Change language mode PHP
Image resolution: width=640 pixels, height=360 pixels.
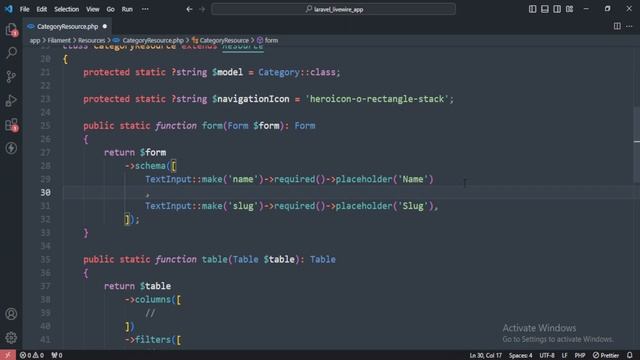tap(580, 355)
